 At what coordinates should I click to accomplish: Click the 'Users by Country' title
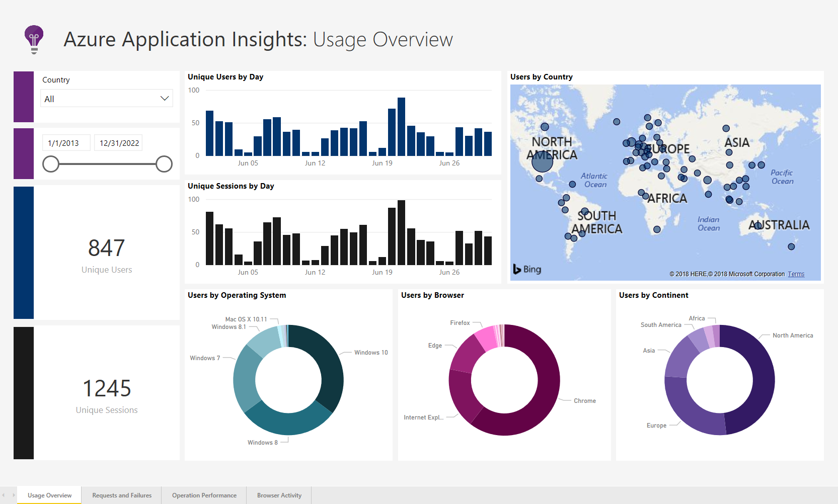coord(542,77)
